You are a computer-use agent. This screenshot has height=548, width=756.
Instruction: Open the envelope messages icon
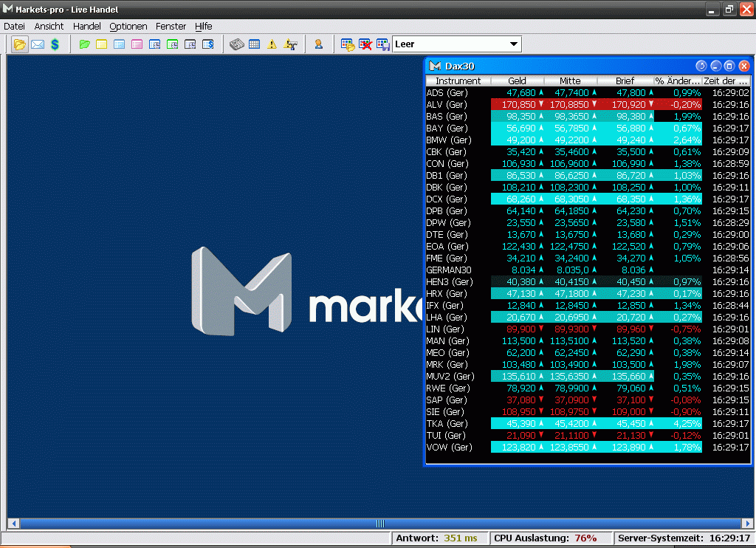point(37,44)
